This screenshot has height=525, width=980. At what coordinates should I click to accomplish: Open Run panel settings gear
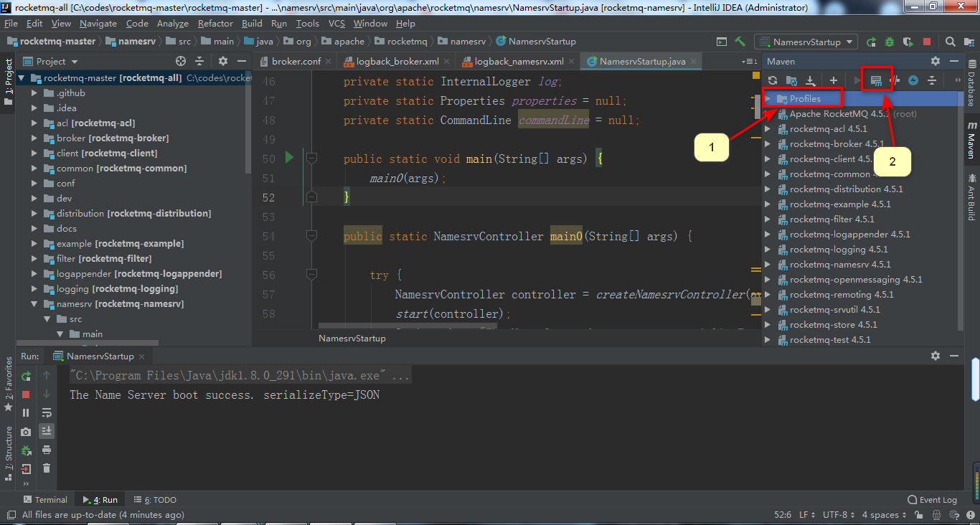pos(936,356)
